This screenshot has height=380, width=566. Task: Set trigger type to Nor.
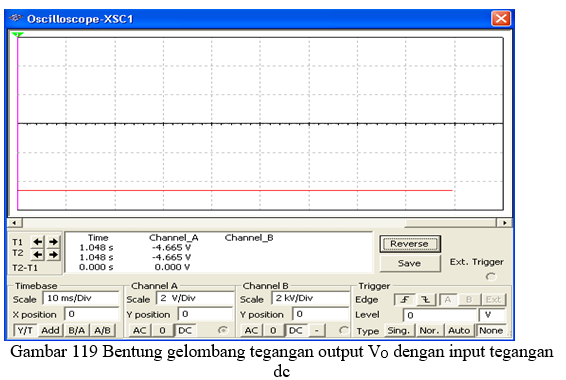tap(429, 331)
